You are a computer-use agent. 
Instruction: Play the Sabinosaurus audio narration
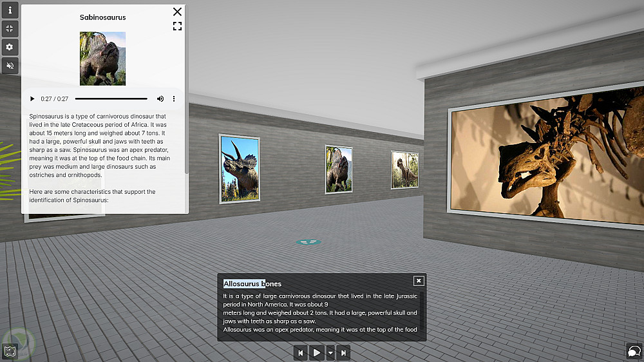(32, 99)
